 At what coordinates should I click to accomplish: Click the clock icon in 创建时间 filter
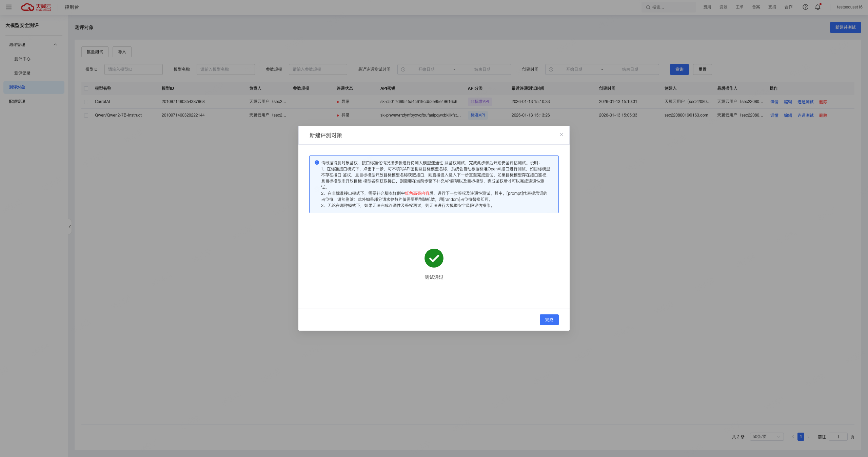[x=551, y=69]
